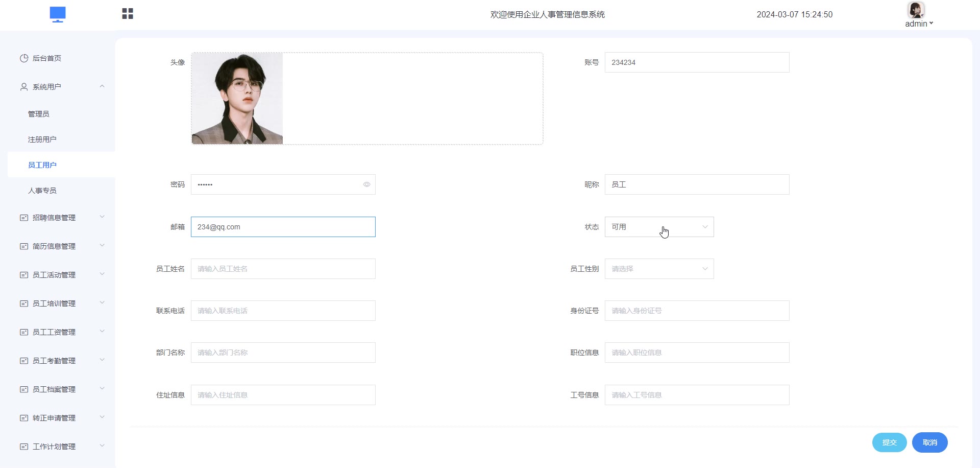980x468 pixels.
Task: Click the 提交 submit button
Action: [x=889, y=442]
